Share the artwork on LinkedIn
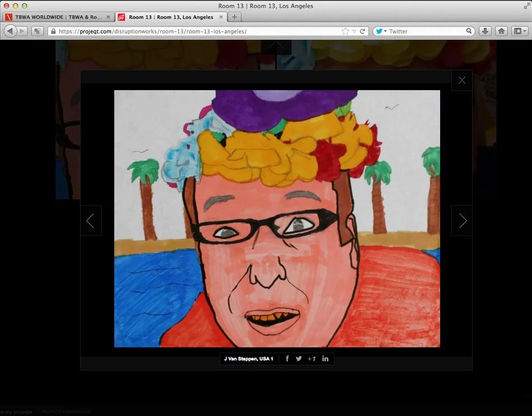This screenshot has width=532, height=416. (325, 359)
